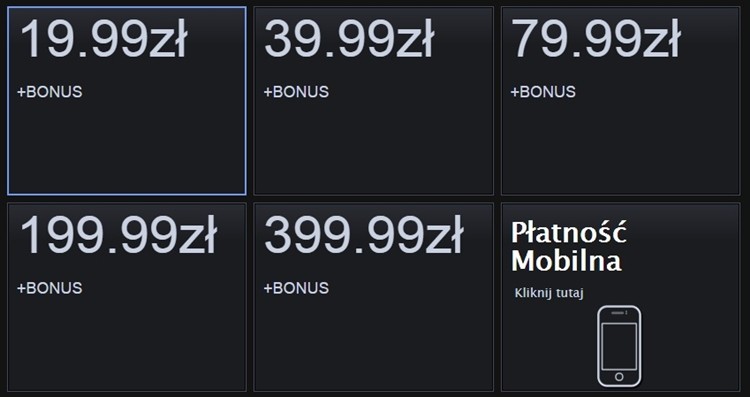Select the 399.99zł price amount

[364, 235]
